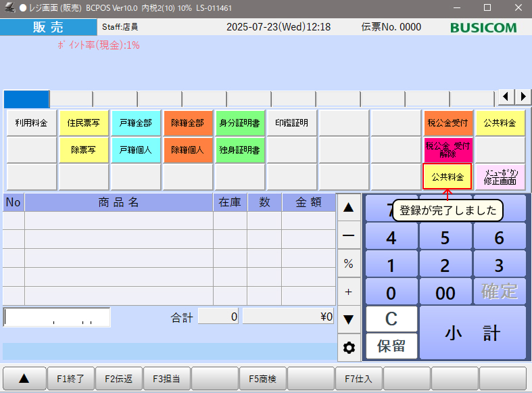Image resolution: width=532 pixels, height=393 pixels.
Task: Click the 保留 hold button
Action: click(391, 346)
